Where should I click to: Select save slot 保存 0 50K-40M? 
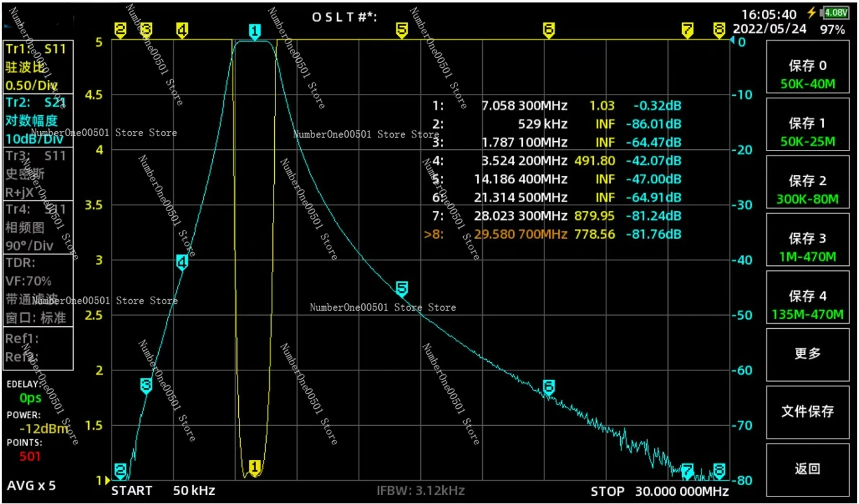807,74
